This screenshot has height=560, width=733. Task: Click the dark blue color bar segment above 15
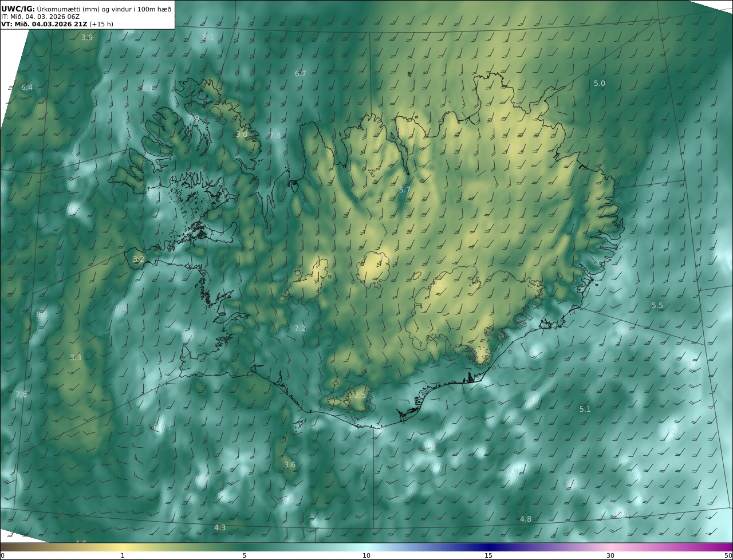click(x=488, y=547)
